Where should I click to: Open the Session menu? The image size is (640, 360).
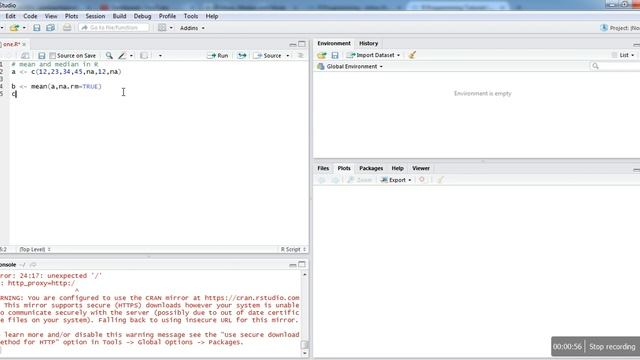click(x=95, y=16)
